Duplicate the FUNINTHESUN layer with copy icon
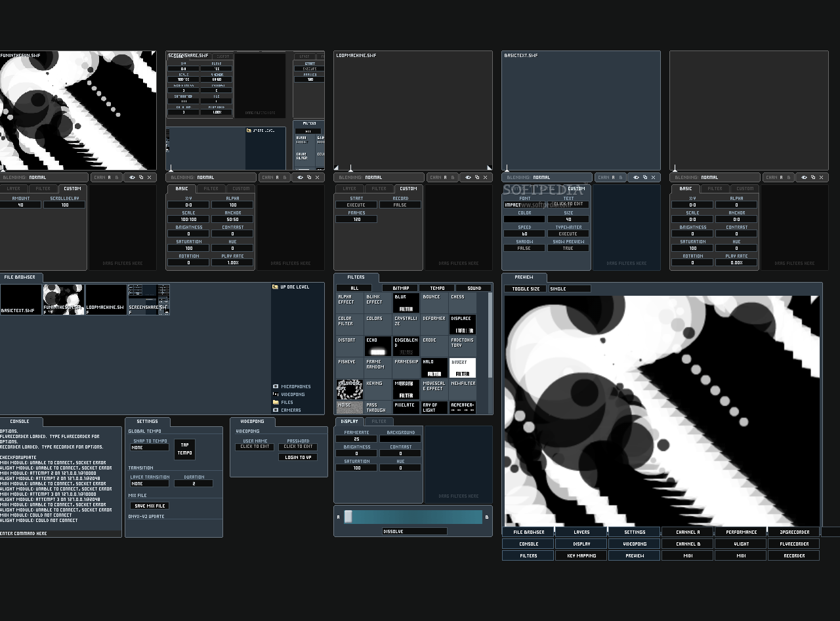840x621 pixels. 140,177
